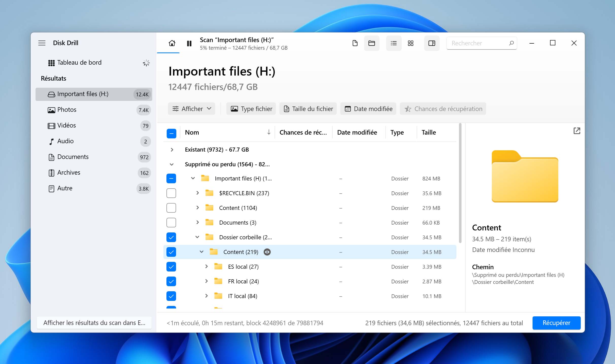Click the ES local folder icon
615x364 pixels.
(x=218, y=266)
